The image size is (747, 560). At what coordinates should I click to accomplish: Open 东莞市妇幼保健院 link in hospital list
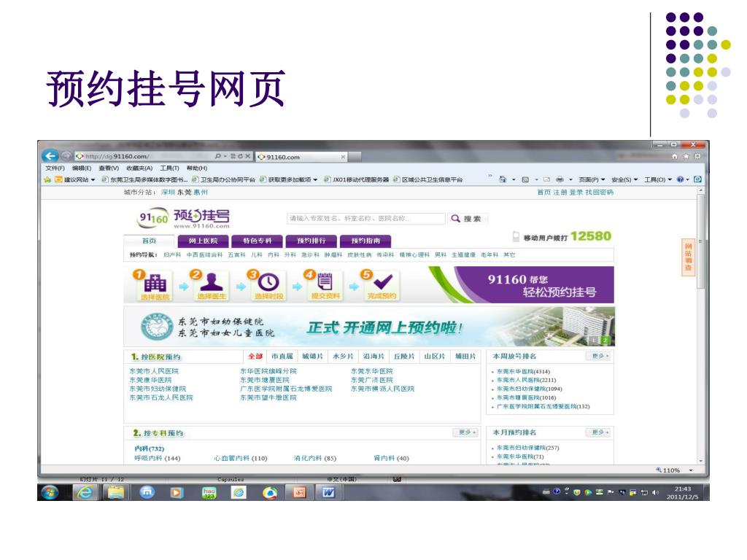pos(158,389)
